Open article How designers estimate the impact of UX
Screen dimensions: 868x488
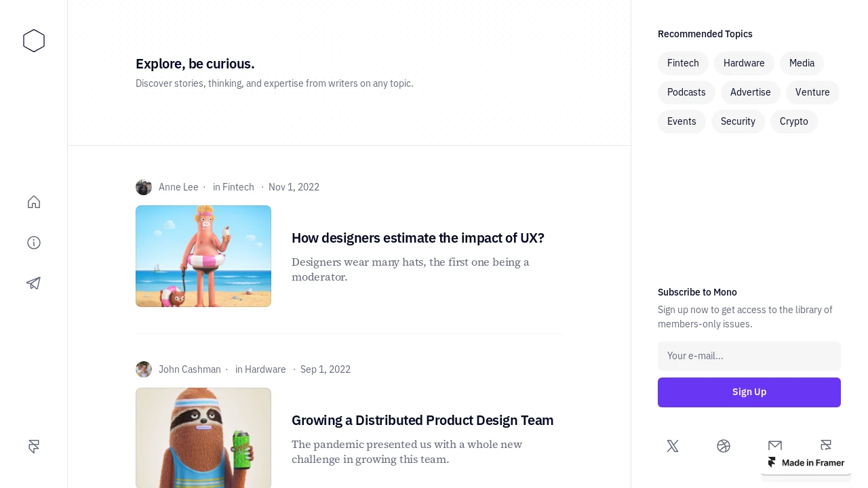coord(418,238)
